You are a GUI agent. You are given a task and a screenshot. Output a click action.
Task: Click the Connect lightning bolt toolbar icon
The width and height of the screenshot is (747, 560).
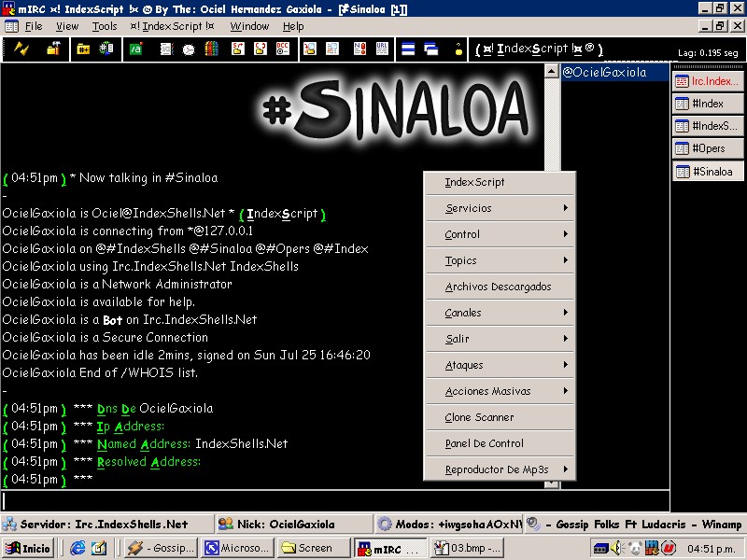coord(21,49)
